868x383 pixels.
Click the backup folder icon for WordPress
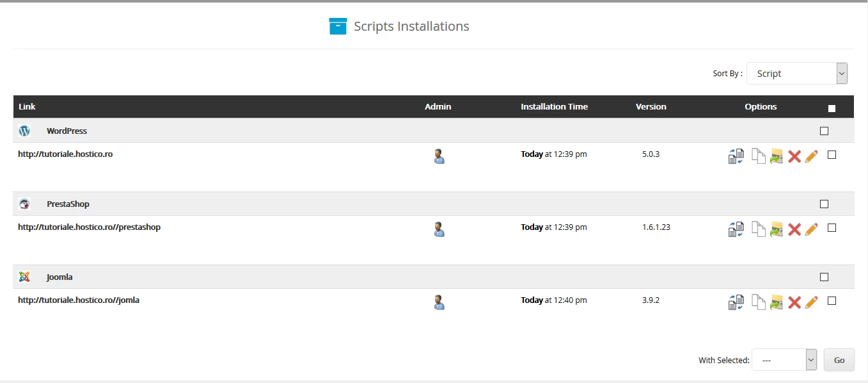coord(777,156)
